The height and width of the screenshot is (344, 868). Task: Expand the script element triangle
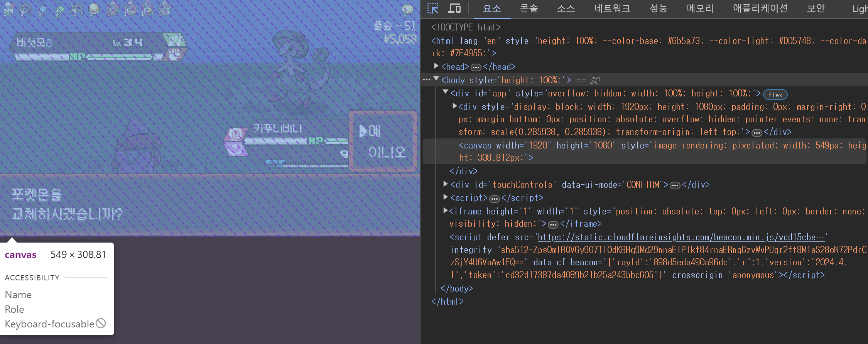click(446, 197)
